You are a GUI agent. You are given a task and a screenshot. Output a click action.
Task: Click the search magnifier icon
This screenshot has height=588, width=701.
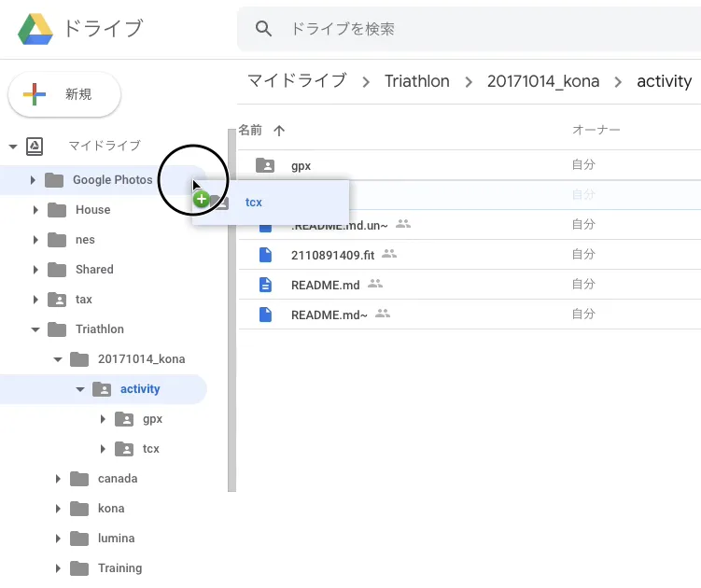pos(264,29)
